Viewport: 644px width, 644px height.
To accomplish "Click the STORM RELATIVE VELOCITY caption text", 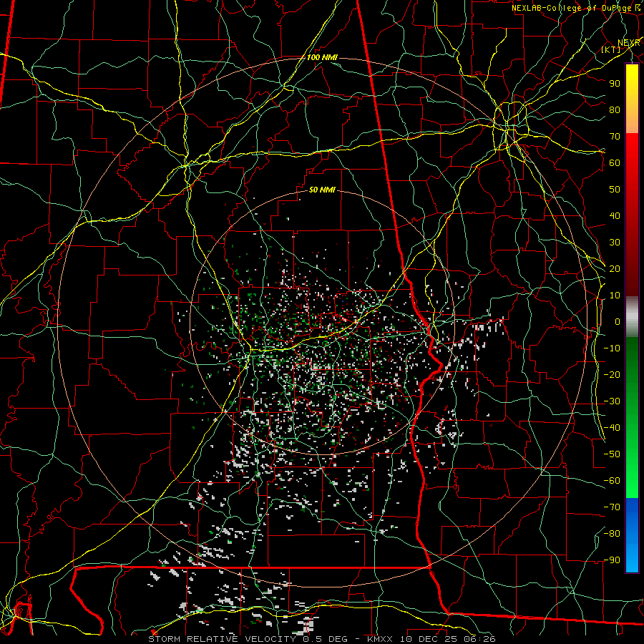I will [x=222, y=639].
